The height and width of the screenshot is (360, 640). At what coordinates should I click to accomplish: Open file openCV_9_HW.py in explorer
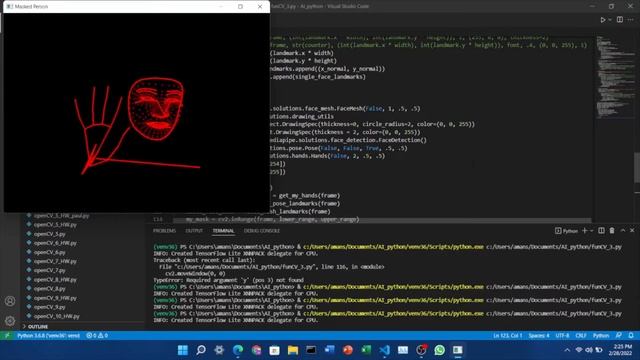coord(55,298)
